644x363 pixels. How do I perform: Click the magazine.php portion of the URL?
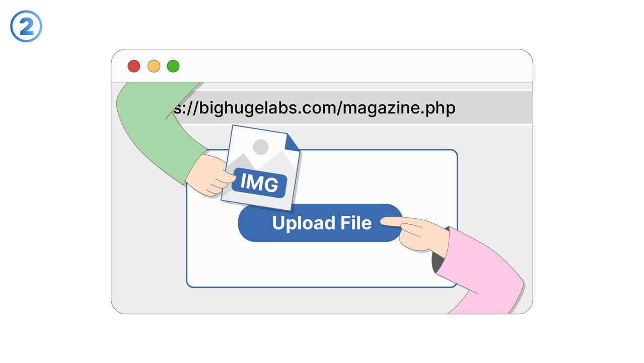399,107
